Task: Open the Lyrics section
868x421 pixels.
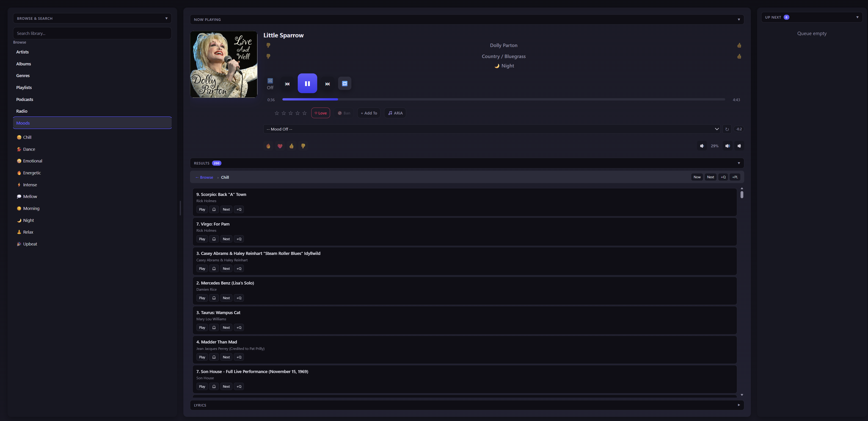Action: (x=739, y=405)
